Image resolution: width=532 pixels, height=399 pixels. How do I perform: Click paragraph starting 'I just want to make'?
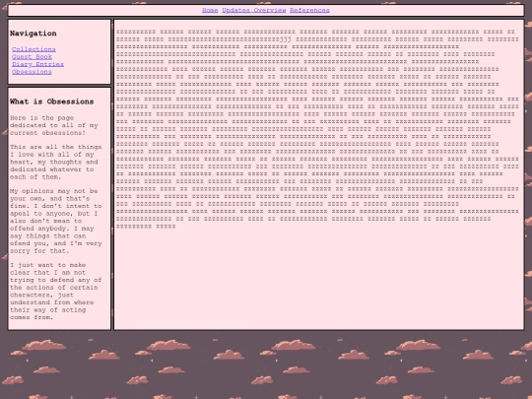coord(55,291)
